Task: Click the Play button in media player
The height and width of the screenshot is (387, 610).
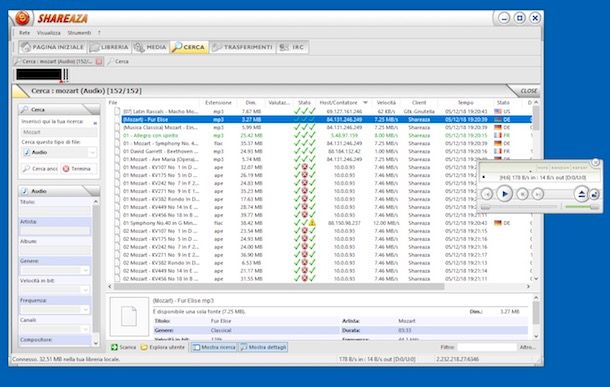Action: [x=504, y=194]
